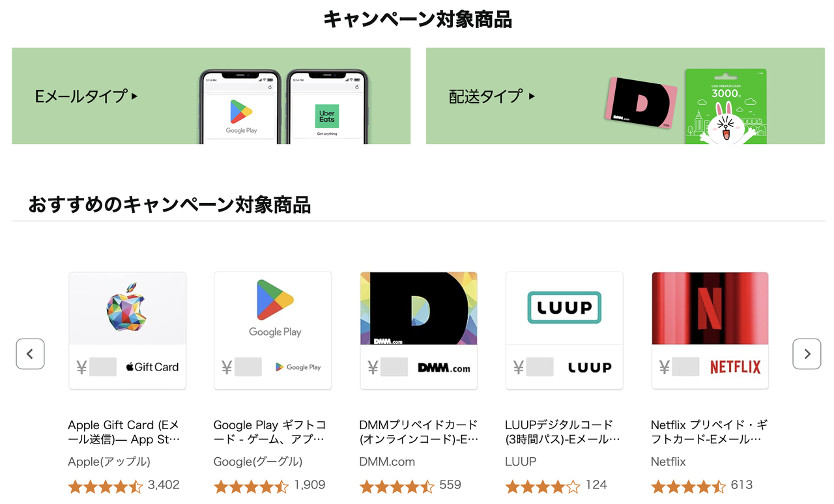
Task: Open the Netflix プリペイド・ギフトカード title link
Action: [x=710, y=432]
